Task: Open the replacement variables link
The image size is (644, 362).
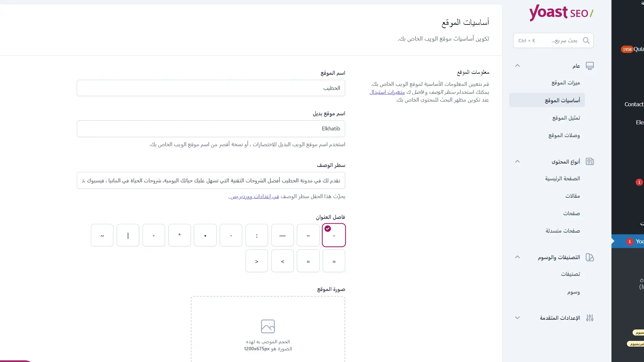Action: pos(387,92)
